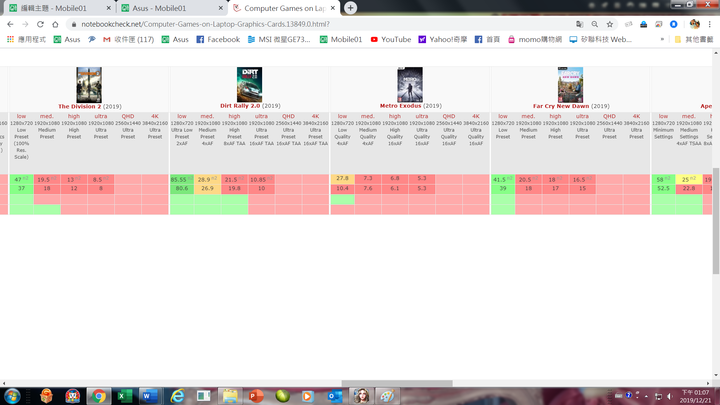
Task: Click the 85.55 Dirt Rally low cell
Action: 182,179
